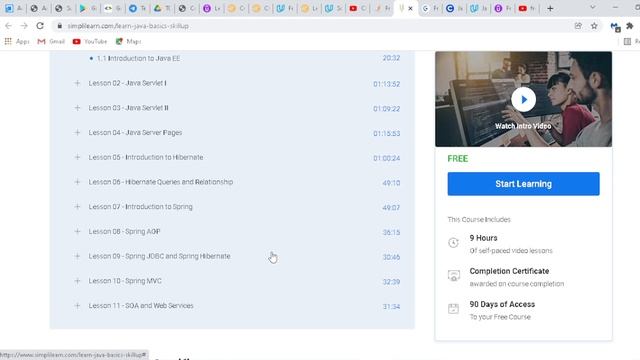Open 1.1 Introduction to Java EE topic
Image resolution: width=640 pixels, height=360 pixels.
coord(138,58)
